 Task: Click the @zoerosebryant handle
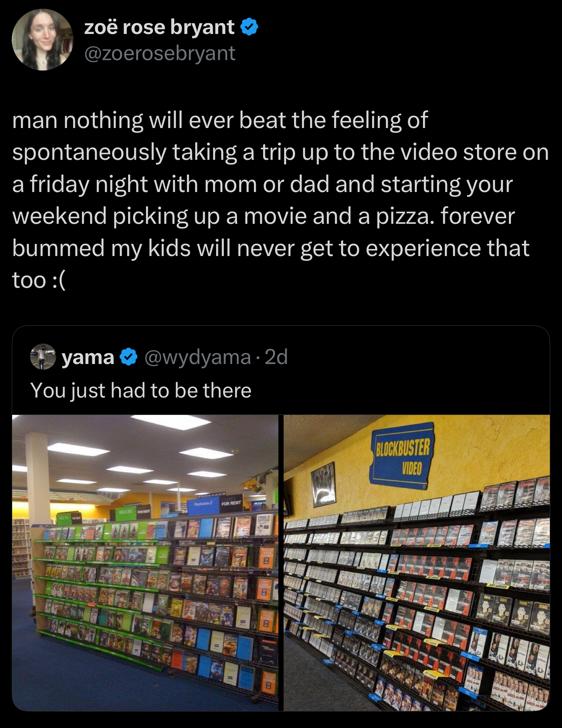coord(159,53)
